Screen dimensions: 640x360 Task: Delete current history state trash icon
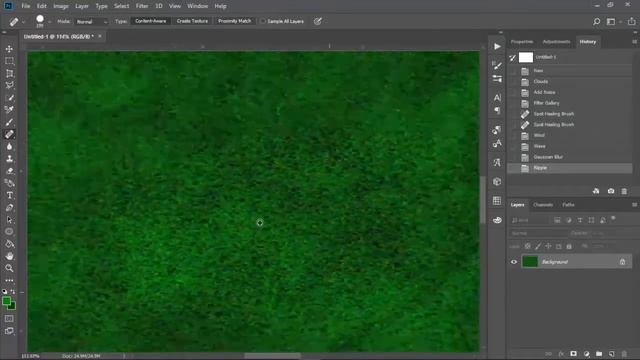(624, 191)
